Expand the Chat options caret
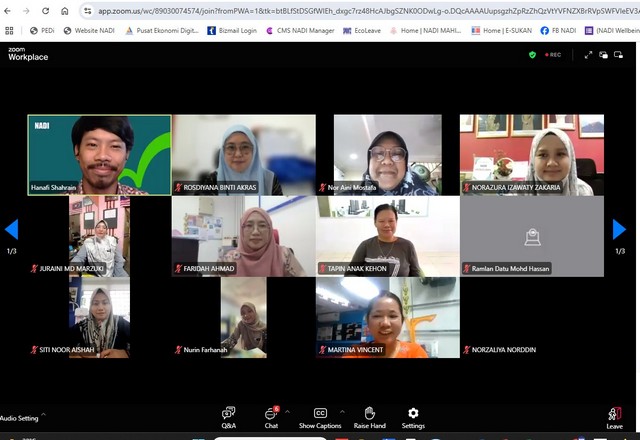 click(x=288, y=410)
